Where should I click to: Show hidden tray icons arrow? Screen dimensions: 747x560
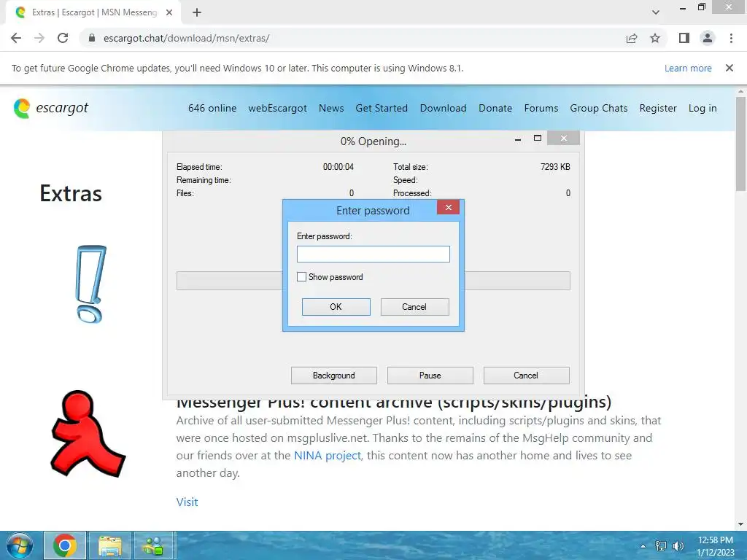coord(643,545)
